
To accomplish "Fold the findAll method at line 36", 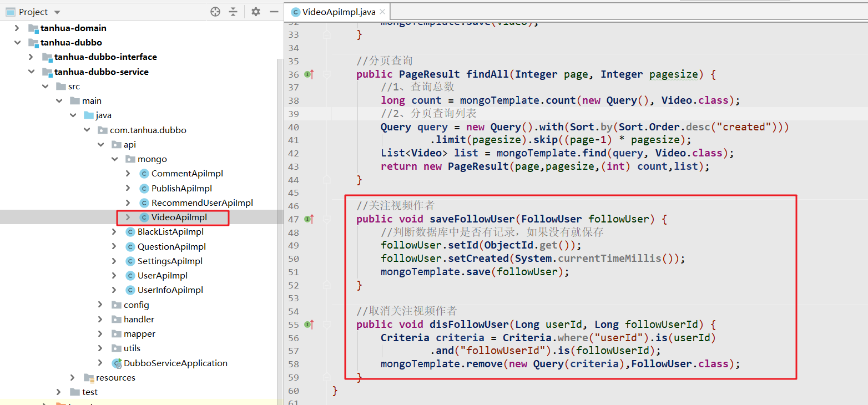I will (327, 74).
